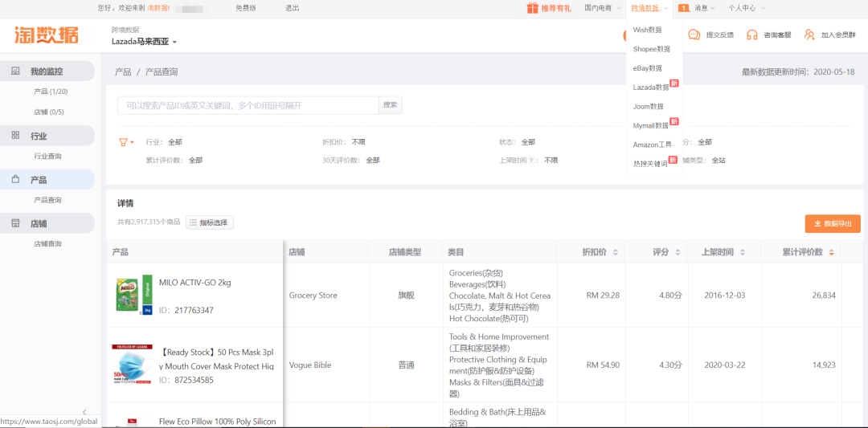Click the Grocery Store shop name

pyautogui.click(x=313, y=296)
